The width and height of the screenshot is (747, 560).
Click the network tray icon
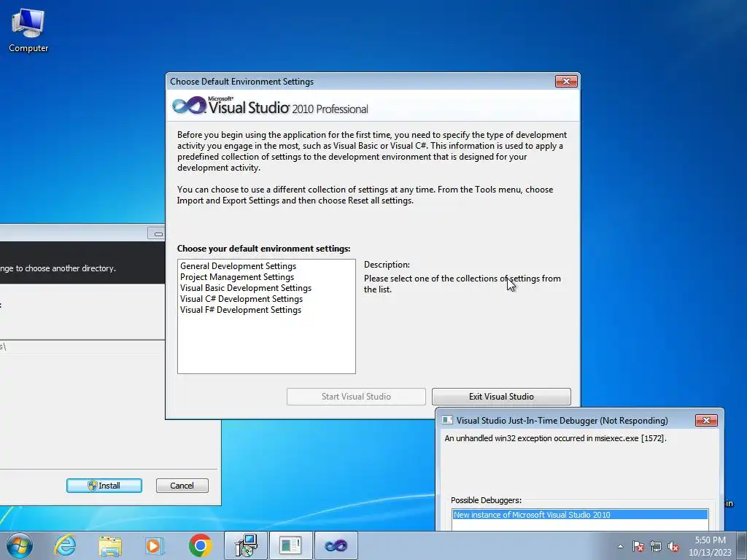656,546
